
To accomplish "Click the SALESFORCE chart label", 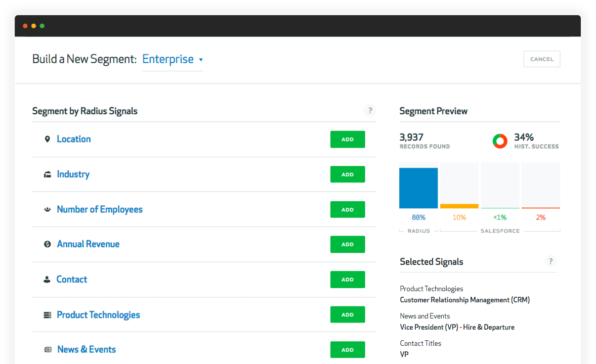I will (500, 231).
